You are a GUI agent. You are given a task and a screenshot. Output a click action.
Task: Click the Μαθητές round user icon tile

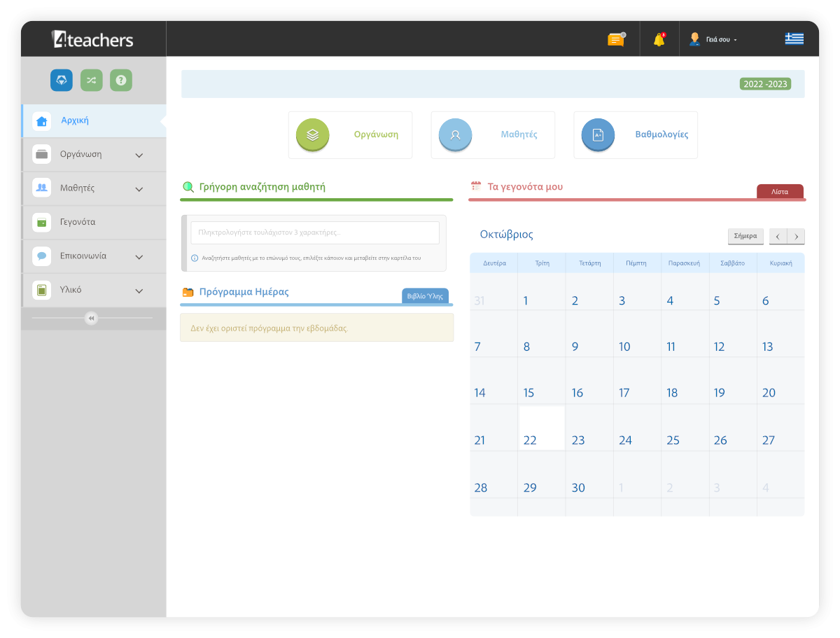pos(455,135)
